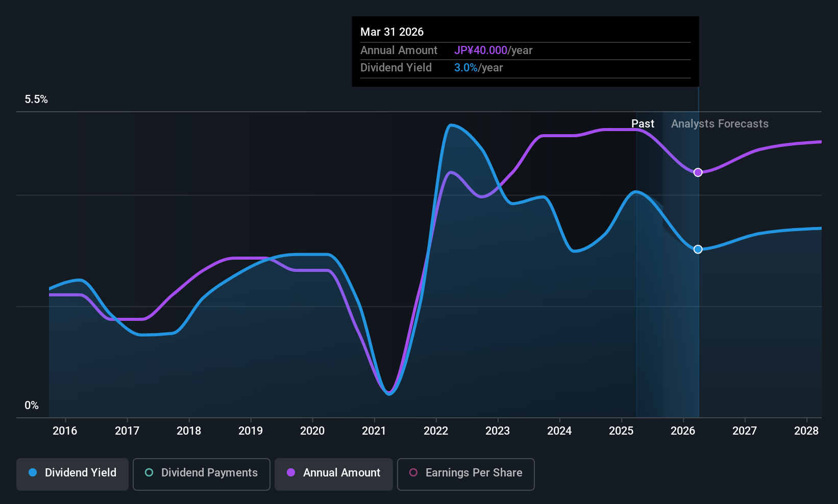Screen dimensions: 838x504
Task: Click the 2022 axis label
Action: pos(436,431)
